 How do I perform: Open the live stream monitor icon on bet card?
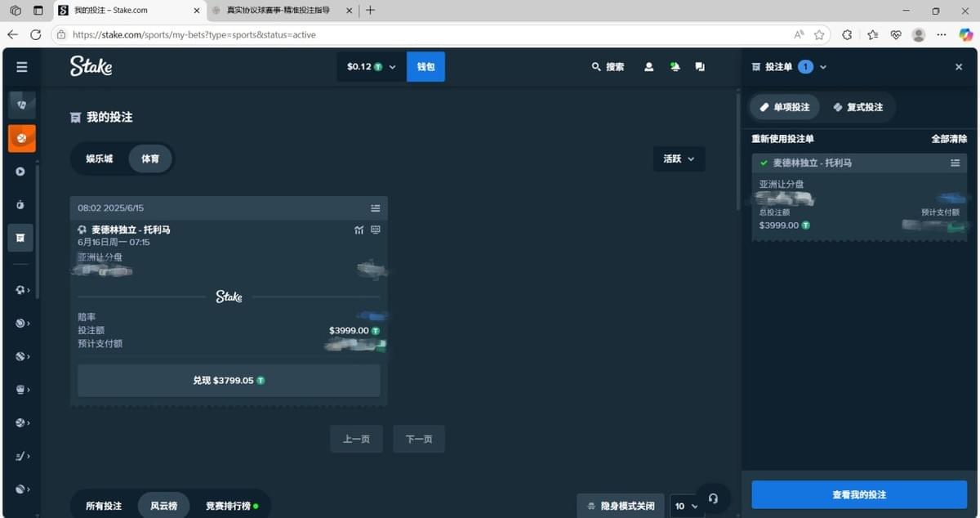coord(376,230)
